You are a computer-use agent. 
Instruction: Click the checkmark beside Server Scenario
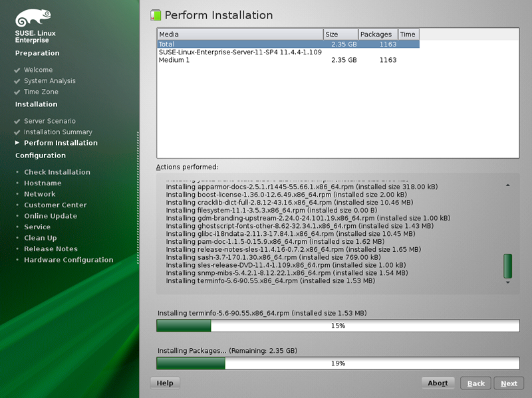coord(17,122)
